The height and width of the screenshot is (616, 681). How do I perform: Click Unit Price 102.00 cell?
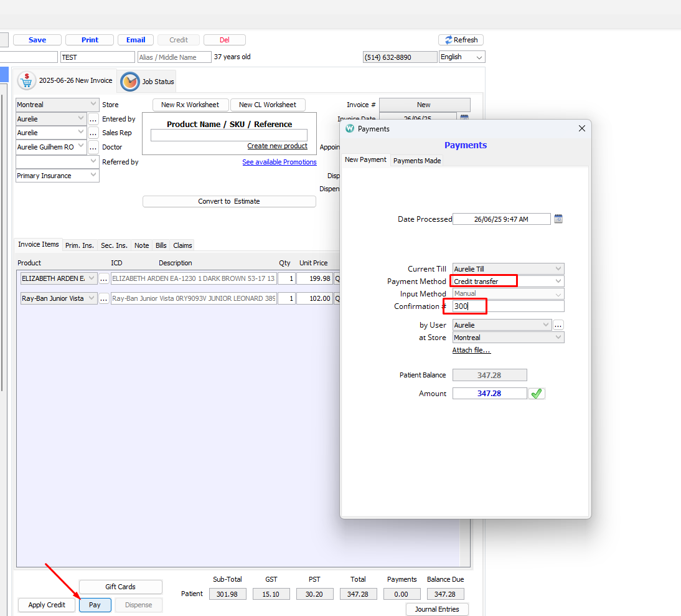(314, 298)
